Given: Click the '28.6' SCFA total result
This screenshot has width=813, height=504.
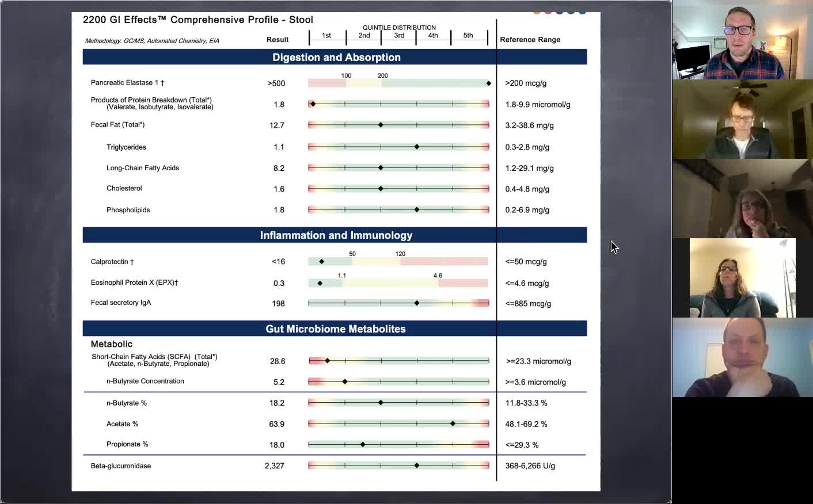Looking at the screenshot, I should coord(278,361).
